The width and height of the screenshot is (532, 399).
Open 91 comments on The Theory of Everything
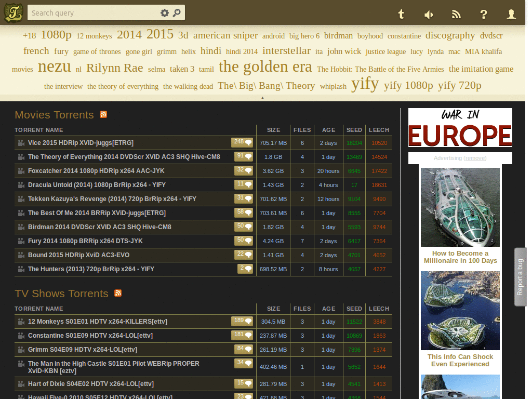(x=244, y=156)
